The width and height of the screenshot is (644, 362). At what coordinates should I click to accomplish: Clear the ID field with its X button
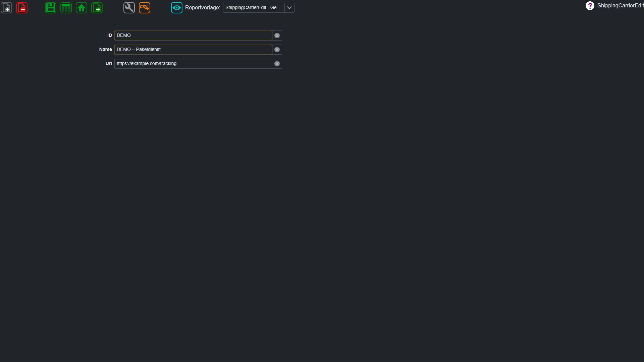(277, 36)
